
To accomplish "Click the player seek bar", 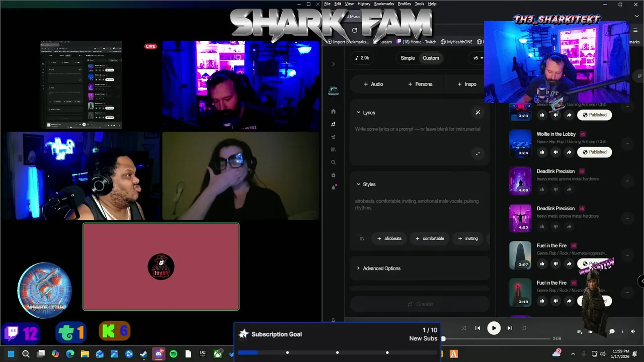I will click(x=497, y=339).
